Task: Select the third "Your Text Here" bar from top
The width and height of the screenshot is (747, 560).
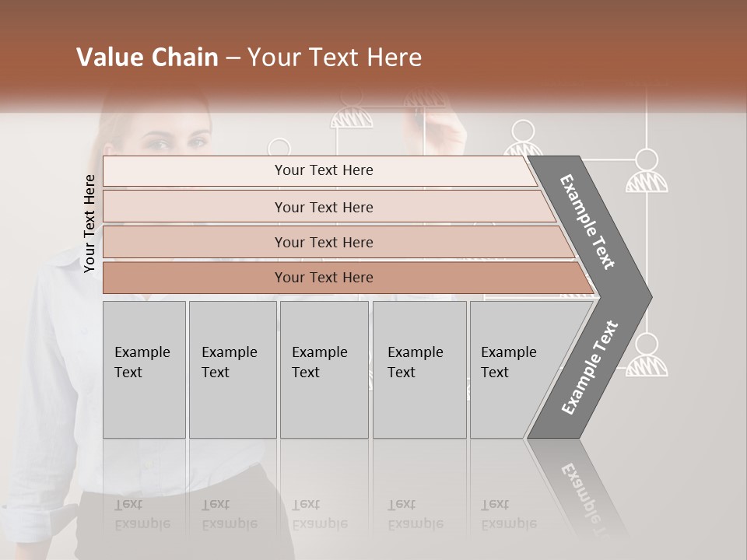Action: point(323,242)
